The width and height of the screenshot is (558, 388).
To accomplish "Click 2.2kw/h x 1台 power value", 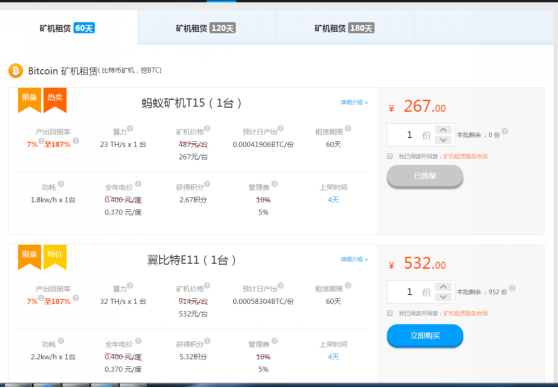I will [x=53, y=357].
